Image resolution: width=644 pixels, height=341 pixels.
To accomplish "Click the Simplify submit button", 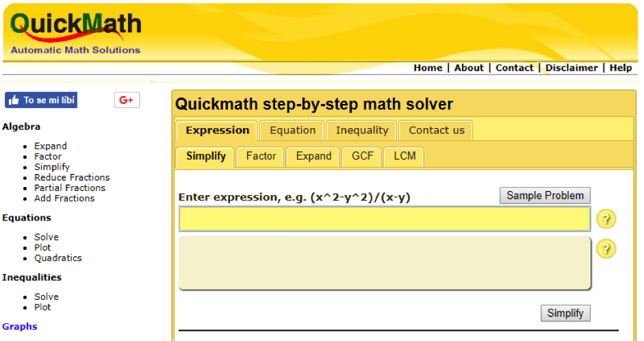I will (x=565, y=313).
